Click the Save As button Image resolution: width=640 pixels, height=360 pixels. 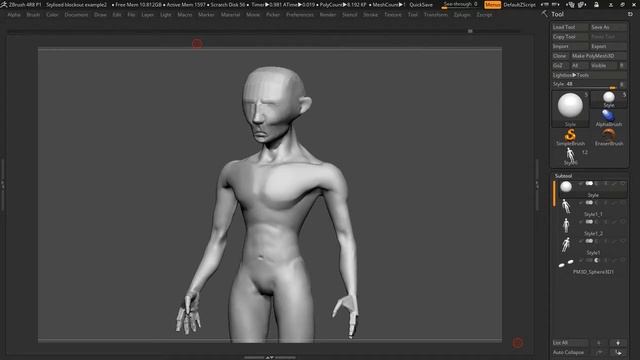608,27
